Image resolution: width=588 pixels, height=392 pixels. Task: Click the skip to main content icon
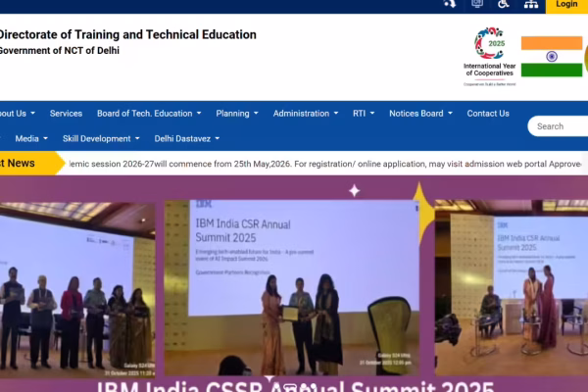point(450,4)
